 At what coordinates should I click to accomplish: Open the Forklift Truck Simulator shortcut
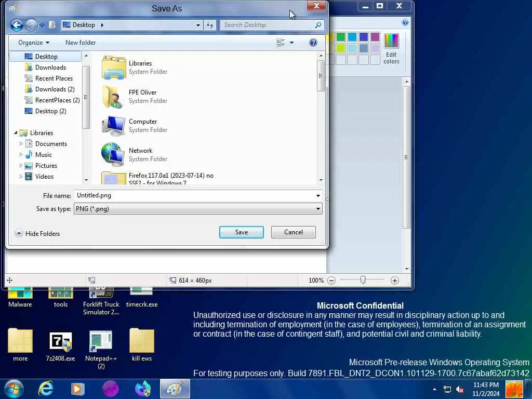101,302
